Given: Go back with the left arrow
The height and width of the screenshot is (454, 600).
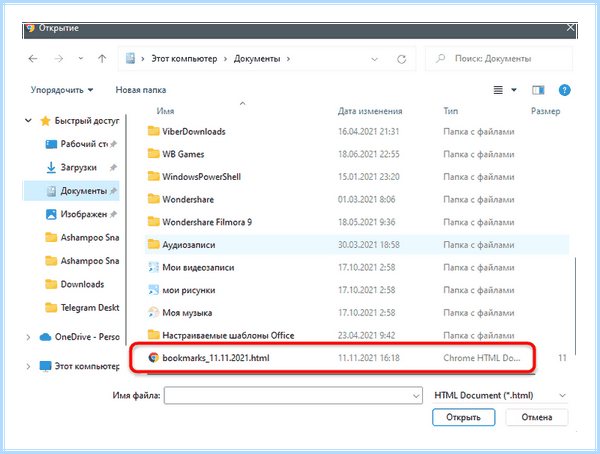Looking at the screenshot, I should click(33, 59).
